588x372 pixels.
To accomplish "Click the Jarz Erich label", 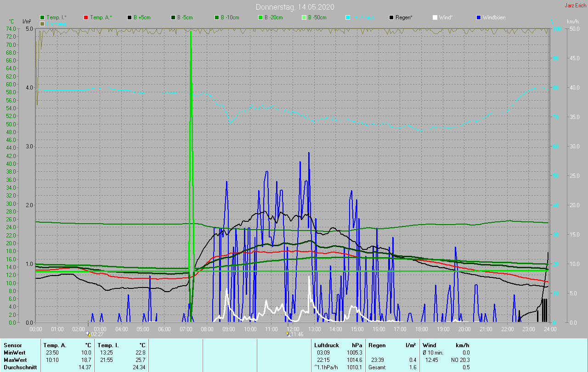I will pos(575,6).
